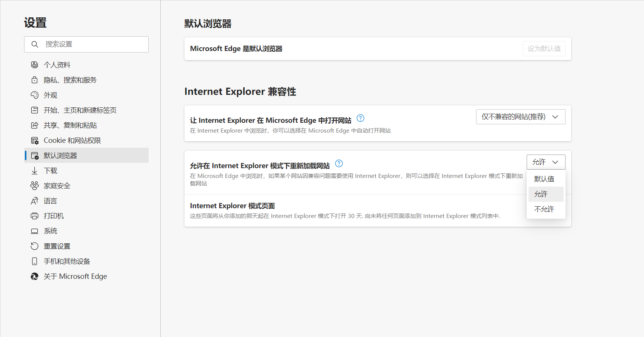Click the 默认浏览器 sidebar icon
Screen dimensions: 644x337
[x=34, y=155]
